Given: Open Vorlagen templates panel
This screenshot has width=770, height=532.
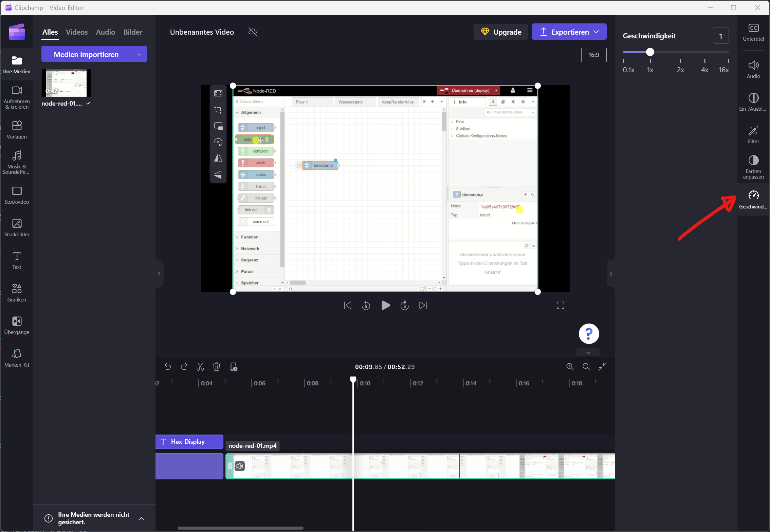Looking at the screenshot, I should (17, 130).
